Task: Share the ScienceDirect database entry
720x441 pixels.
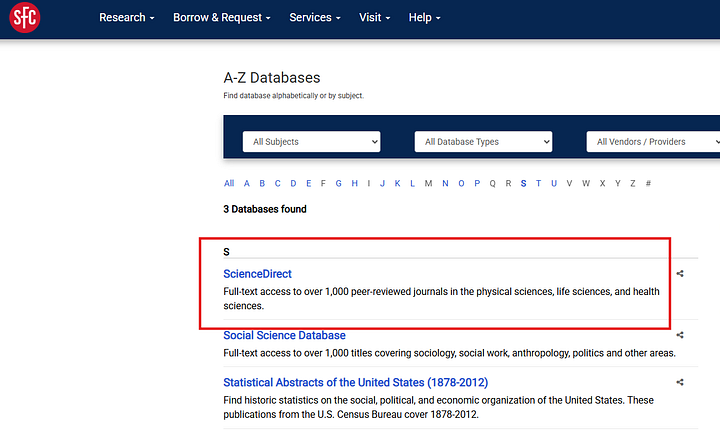Action: click(680, 274)
